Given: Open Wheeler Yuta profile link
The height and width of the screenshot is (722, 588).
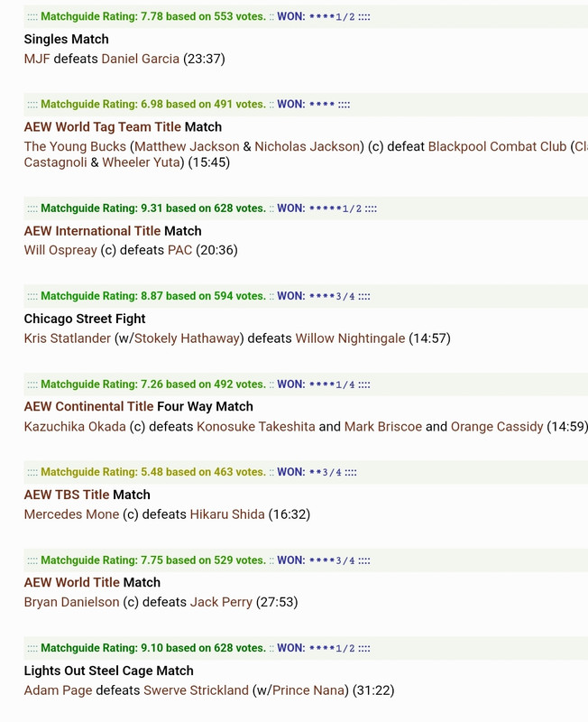Looking at the screenshot, I should click(x=141, y=162).
